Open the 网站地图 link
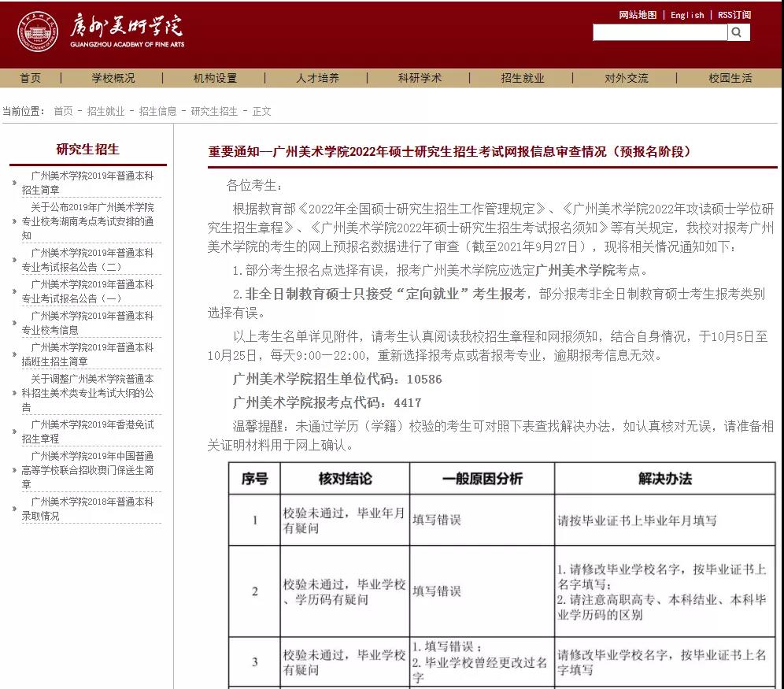This screenshot has width=784, height=689. (638, 15)
